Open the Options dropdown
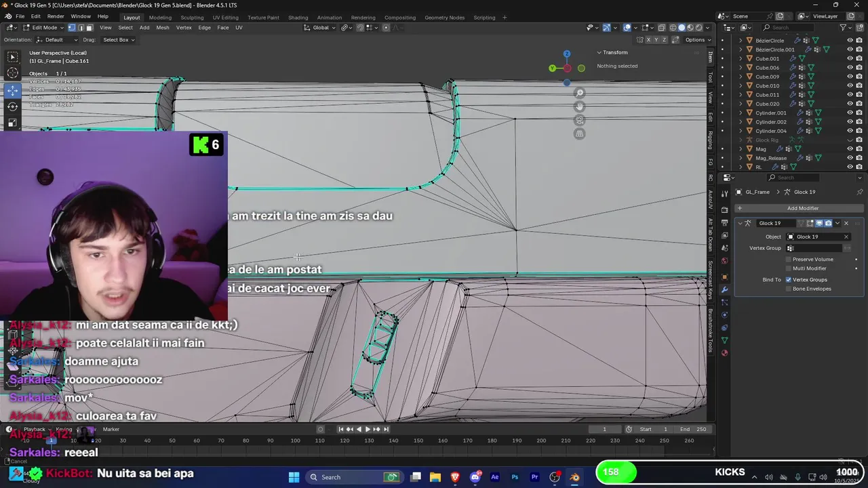 (697, 40)
